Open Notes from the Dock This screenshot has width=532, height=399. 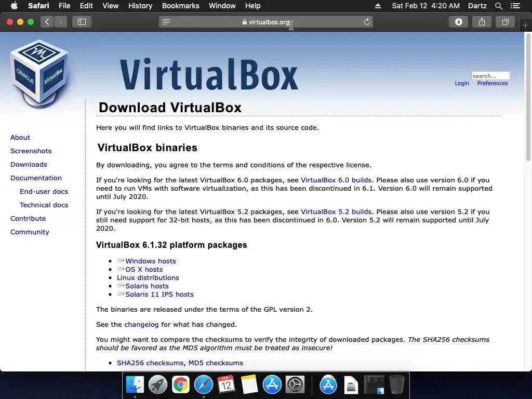[x=249, y=385]
